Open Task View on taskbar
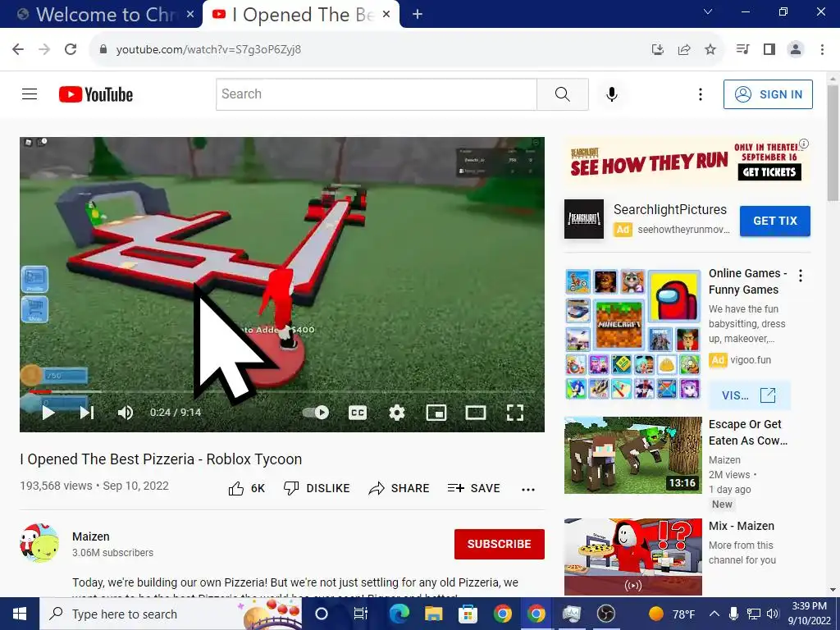Screen dimensions: 840x630 pos(360,614)
